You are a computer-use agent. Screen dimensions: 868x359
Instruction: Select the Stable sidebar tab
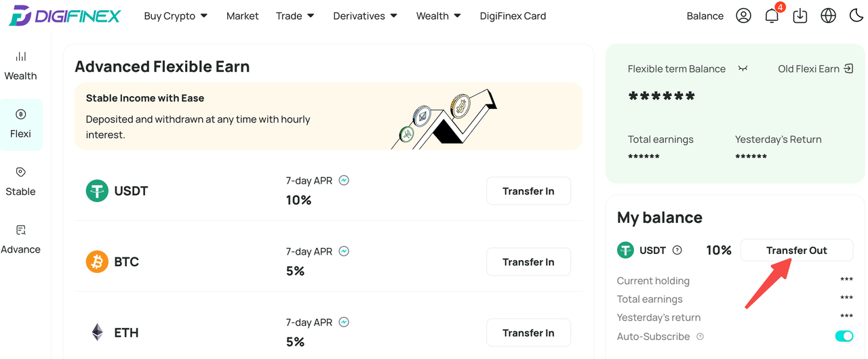coord(20,182)
